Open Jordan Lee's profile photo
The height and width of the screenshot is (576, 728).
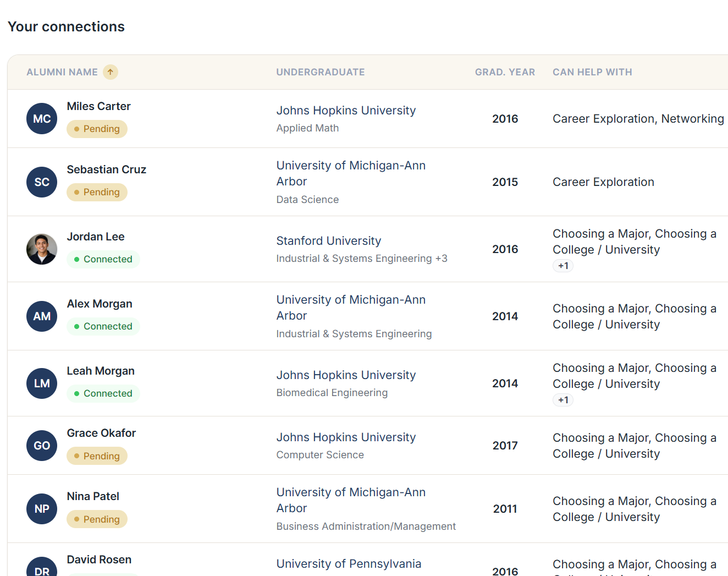[x=42, y=249]
